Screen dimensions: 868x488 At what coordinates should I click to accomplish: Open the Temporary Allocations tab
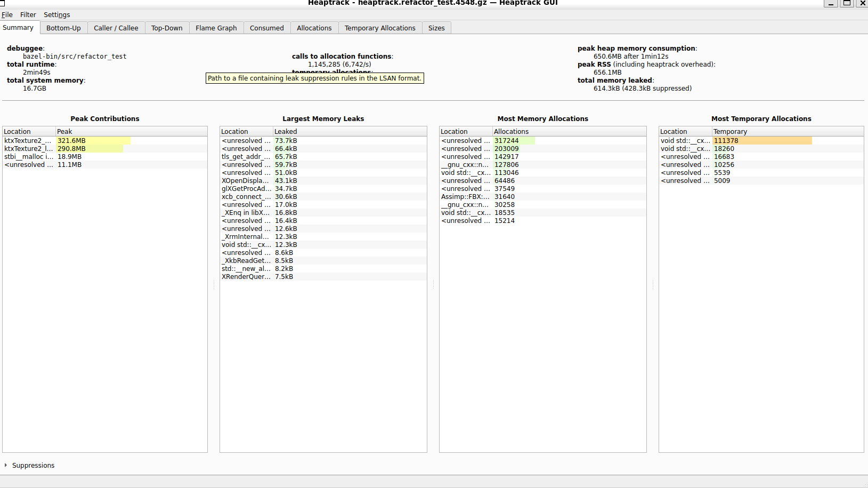pyautogui.click(x=379, y=28)
